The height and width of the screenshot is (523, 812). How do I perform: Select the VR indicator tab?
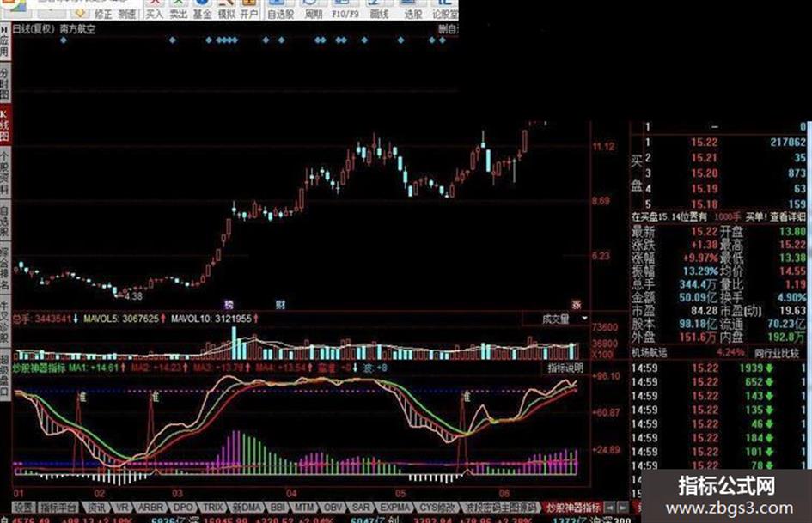click(122, 508)
